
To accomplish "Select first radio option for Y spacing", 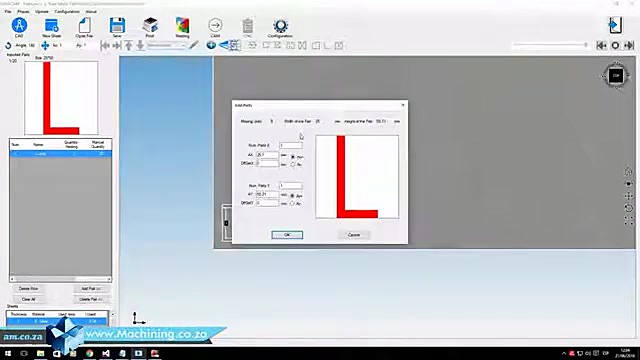I will (x=292, y=196).
